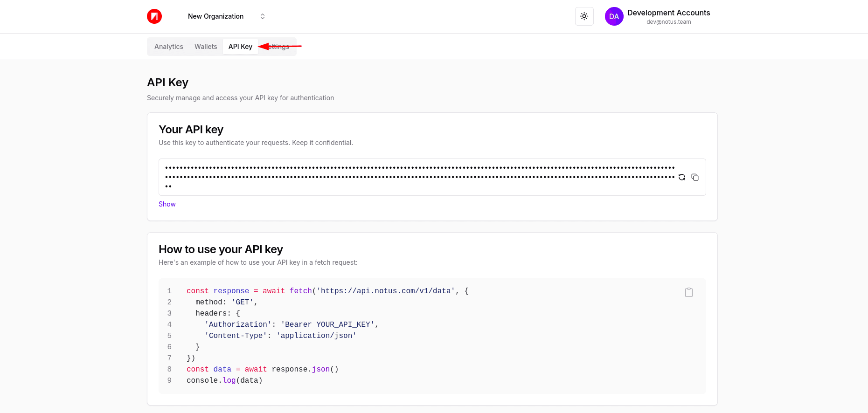The height and width of the screenshot is (413, 868).
Task: Click the dev@notus.team email text
Action: point(668,22)
